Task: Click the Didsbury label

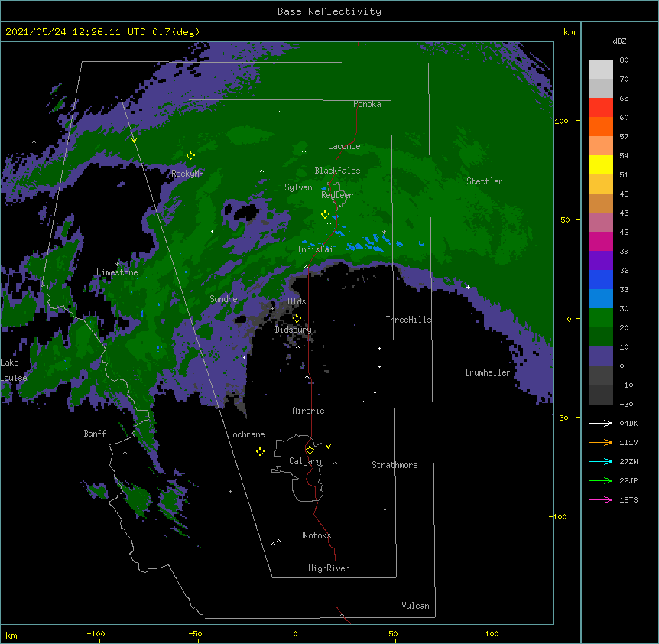Action: tap(294, 330)
